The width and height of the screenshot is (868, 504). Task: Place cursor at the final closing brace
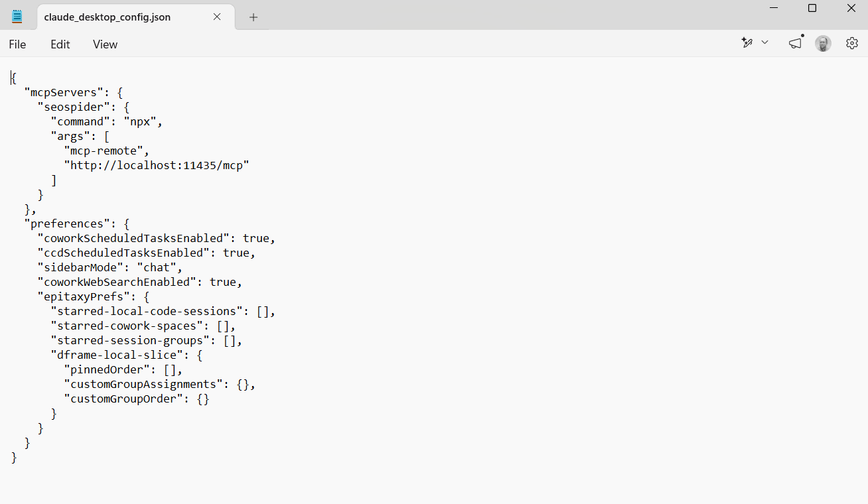[14, 457]
